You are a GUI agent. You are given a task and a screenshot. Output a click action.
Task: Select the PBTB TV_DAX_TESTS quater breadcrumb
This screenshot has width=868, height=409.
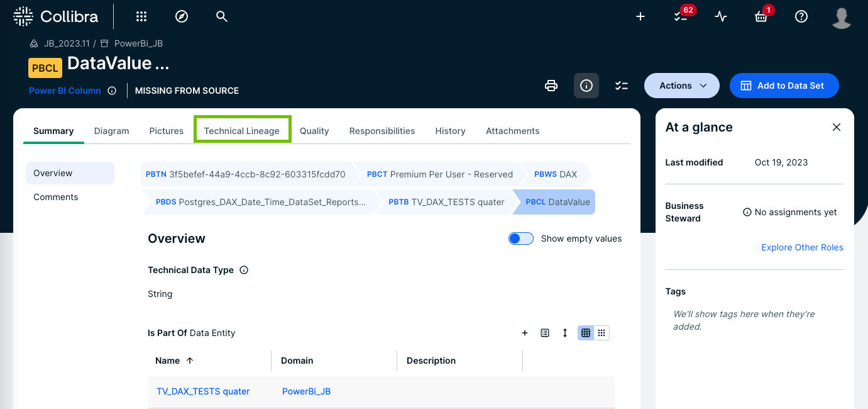[x=446, y=202]
